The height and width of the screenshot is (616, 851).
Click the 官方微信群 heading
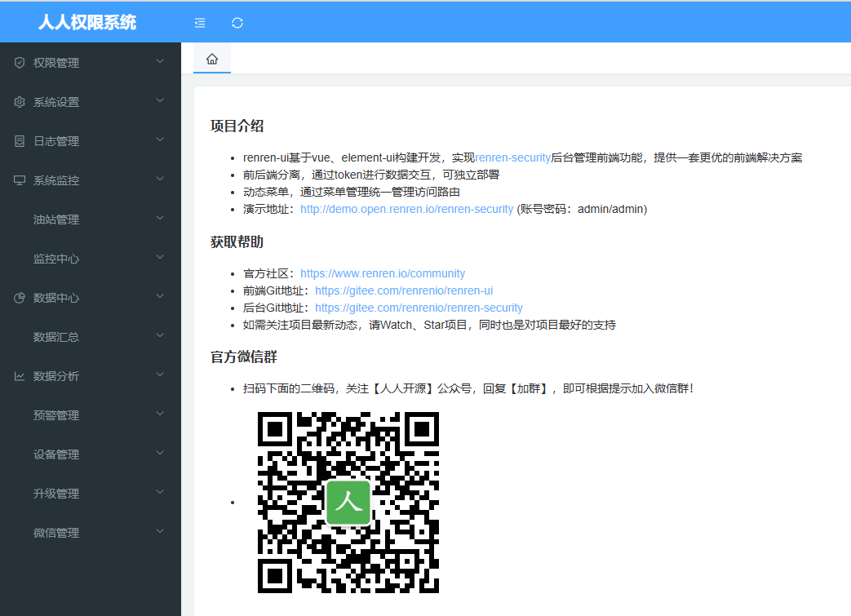(244, 357)
